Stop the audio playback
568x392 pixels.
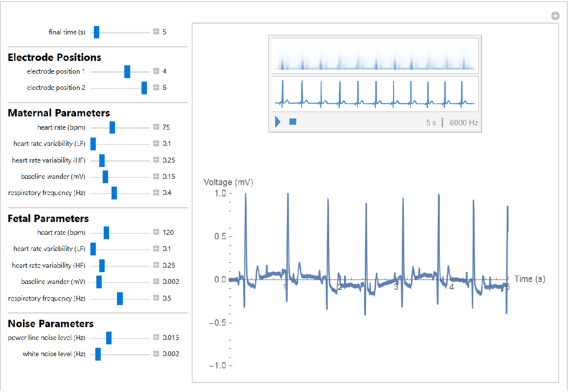(x=293, y=121)
